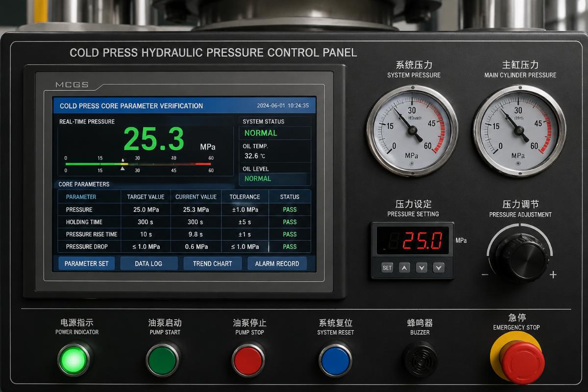Viewport: 588px width, 392px height.
Task: Click the real-time pressure color bar
Action: [x=139, y=164]
